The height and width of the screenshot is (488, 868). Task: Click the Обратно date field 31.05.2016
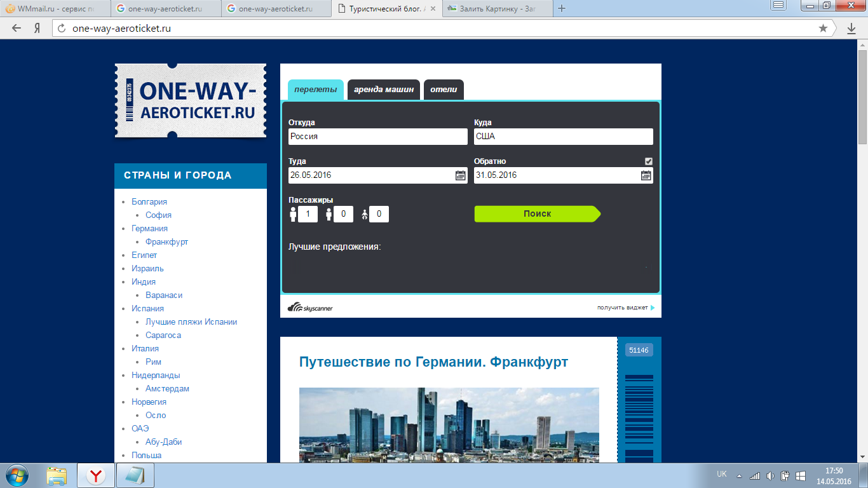(564, 175)
